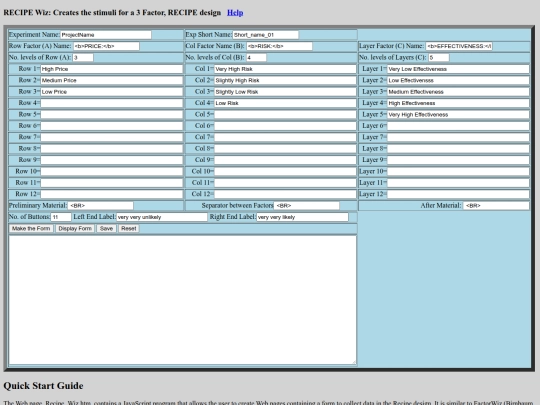The height and width of the screenshot is (405, 540).
Task: Edit the Right End Label field
Action: pyautogui.click(x=302, y=217)
